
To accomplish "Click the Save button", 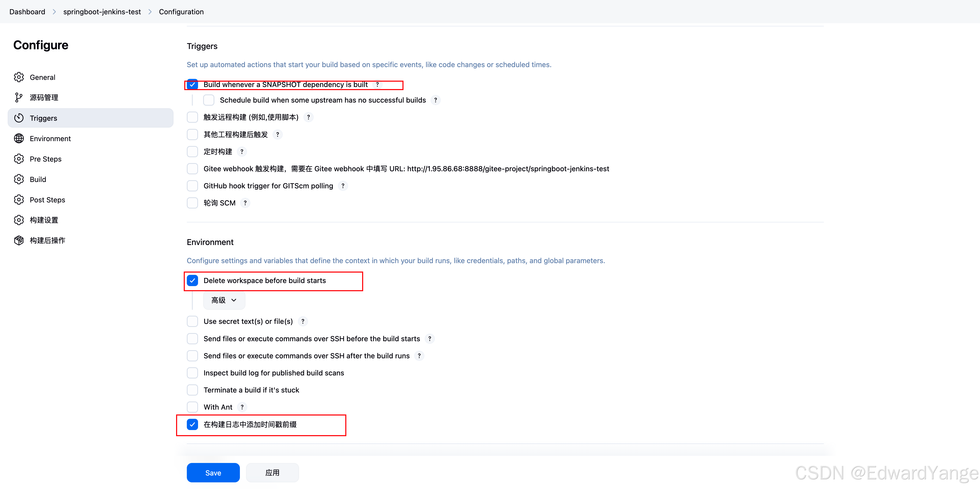I will coord(213,472).
